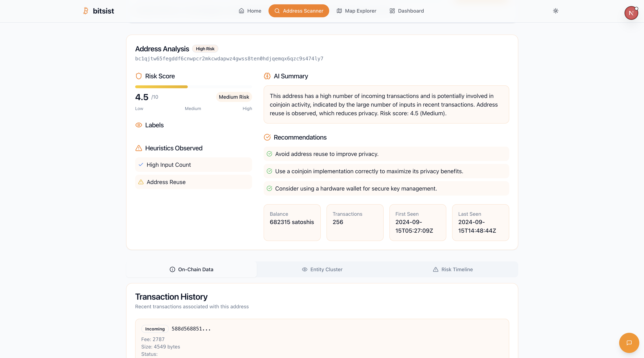Click the AI Summary brain icon
Image resolution: width=644 pixels, height=358 pixels.
point(267,76)
